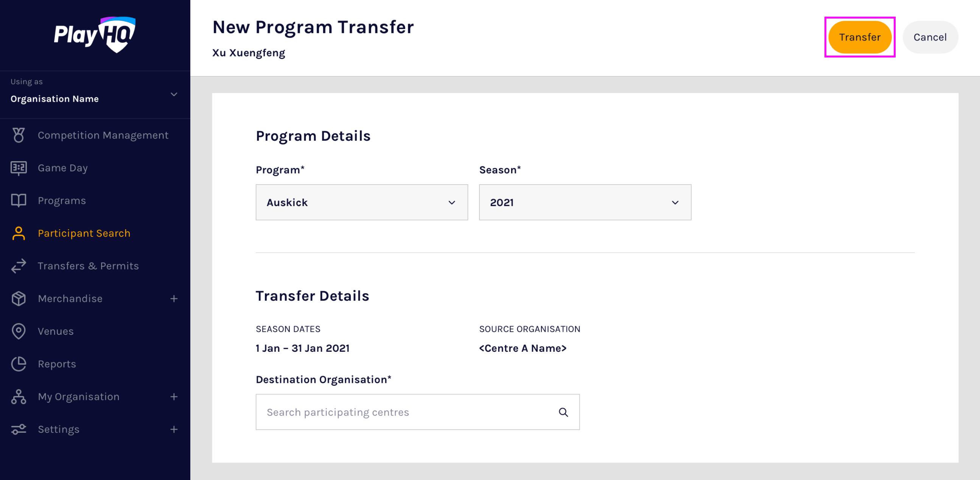Cancel the new program transfer
This screenshot has height=480, width=980.
pos(930,37)
